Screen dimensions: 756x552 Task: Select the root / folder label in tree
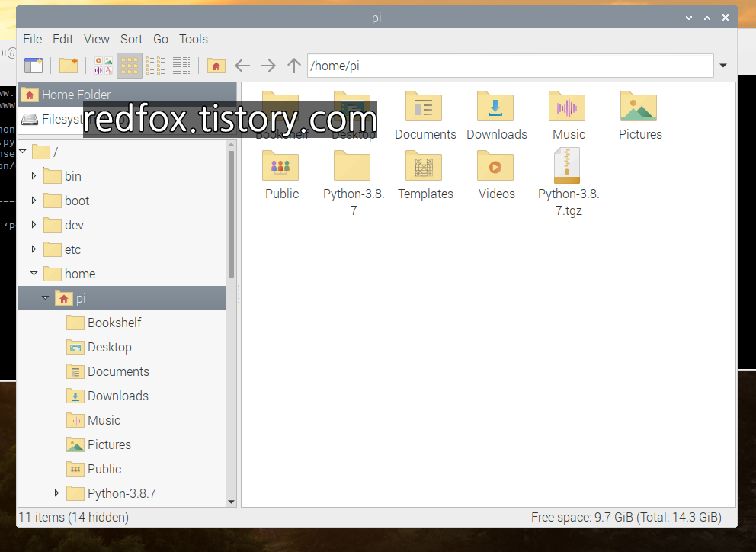56,152
